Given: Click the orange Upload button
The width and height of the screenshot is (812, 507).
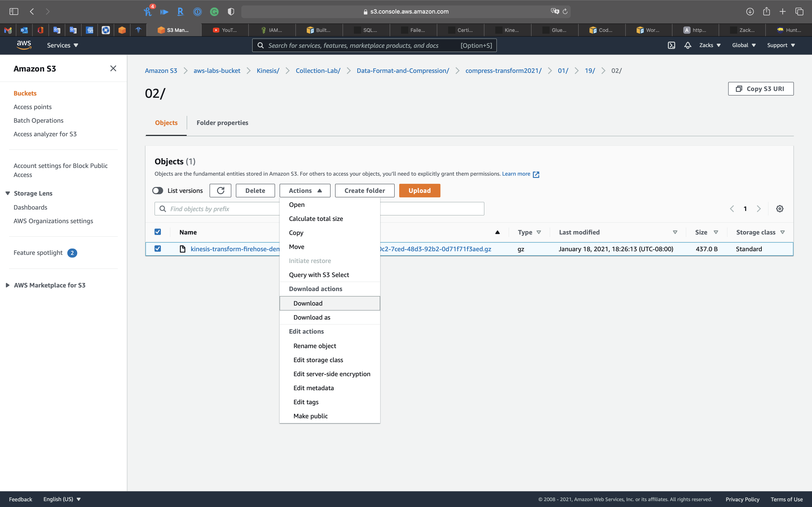Looking at the screenshot, I should 419,190.
